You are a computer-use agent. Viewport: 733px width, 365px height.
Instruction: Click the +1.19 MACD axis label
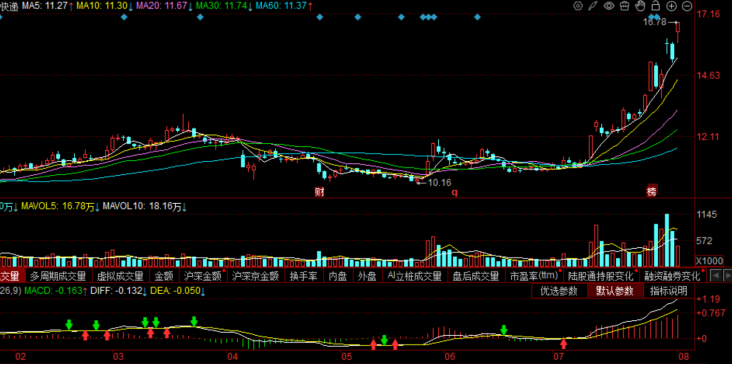click(x=708, y=299)
